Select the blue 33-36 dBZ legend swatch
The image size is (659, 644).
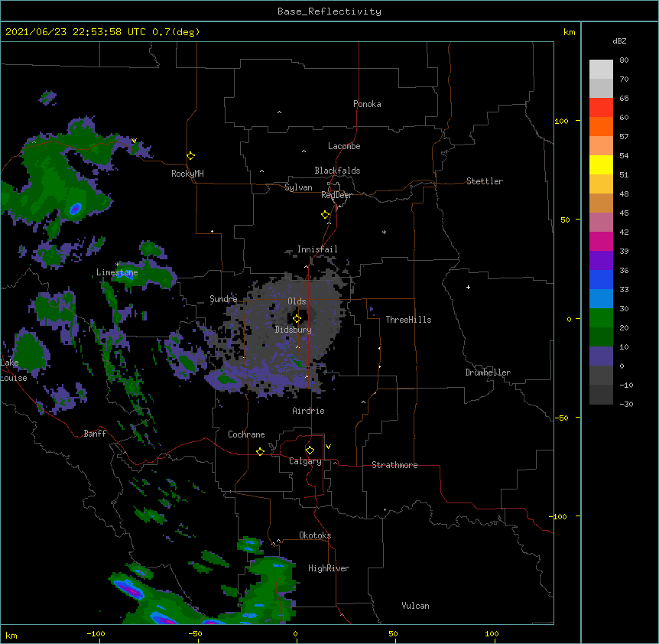click(601, 279)
